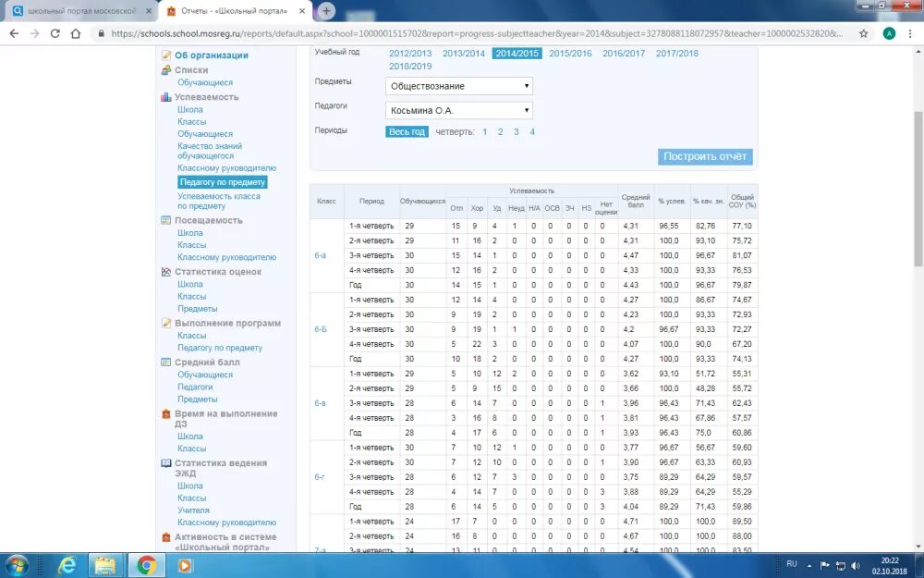Choose the 2015/2016 school year
Screen dimensions: 924x578
click(x=570, y=53)
